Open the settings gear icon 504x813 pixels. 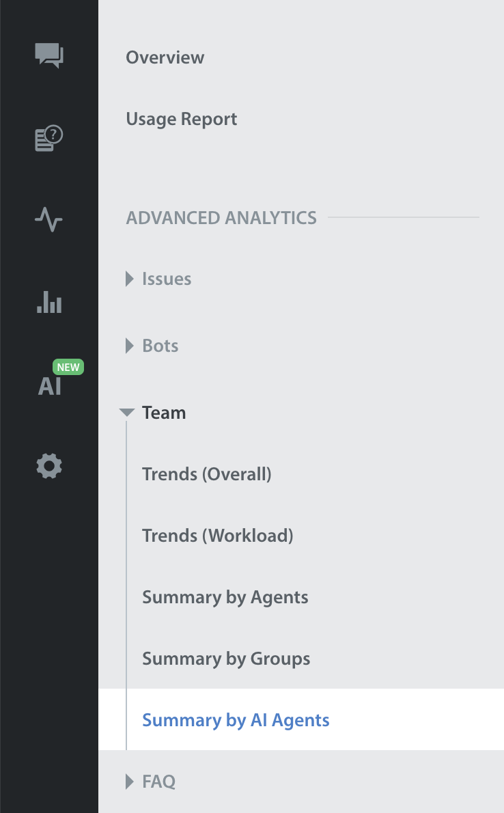pyautogui.click(x=49, y=467)
